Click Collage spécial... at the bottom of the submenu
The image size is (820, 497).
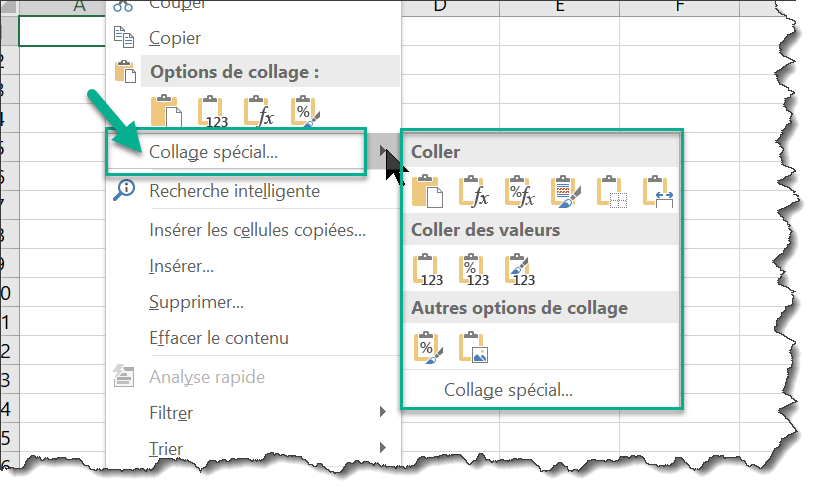tap(508, 390)
